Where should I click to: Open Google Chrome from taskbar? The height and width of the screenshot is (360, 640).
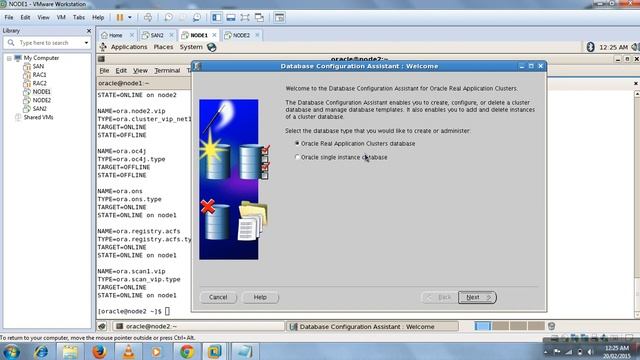coord(187,351)
